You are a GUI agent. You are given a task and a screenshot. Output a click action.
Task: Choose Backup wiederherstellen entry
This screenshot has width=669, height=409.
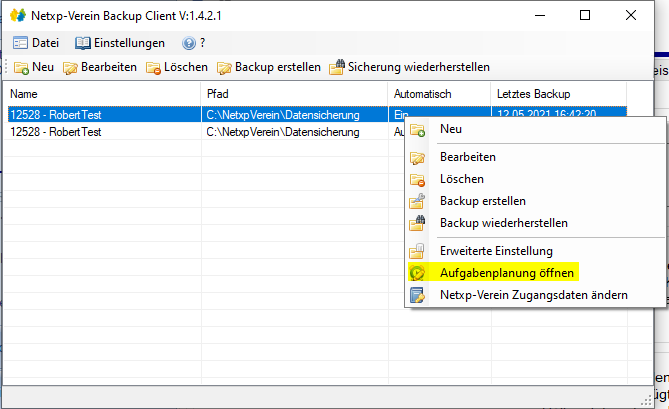pos(535,223)
